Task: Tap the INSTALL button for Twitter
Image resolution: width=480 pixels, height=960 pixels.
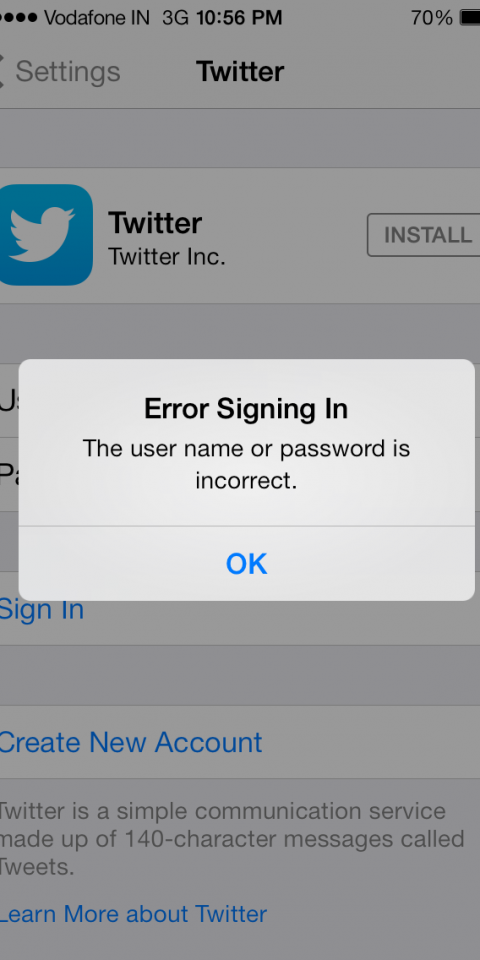Action: coord(424,234)
